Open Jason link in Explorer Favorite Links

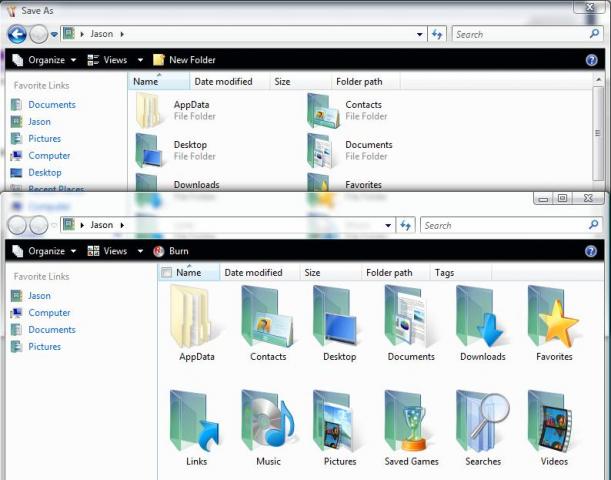[31, 296]
